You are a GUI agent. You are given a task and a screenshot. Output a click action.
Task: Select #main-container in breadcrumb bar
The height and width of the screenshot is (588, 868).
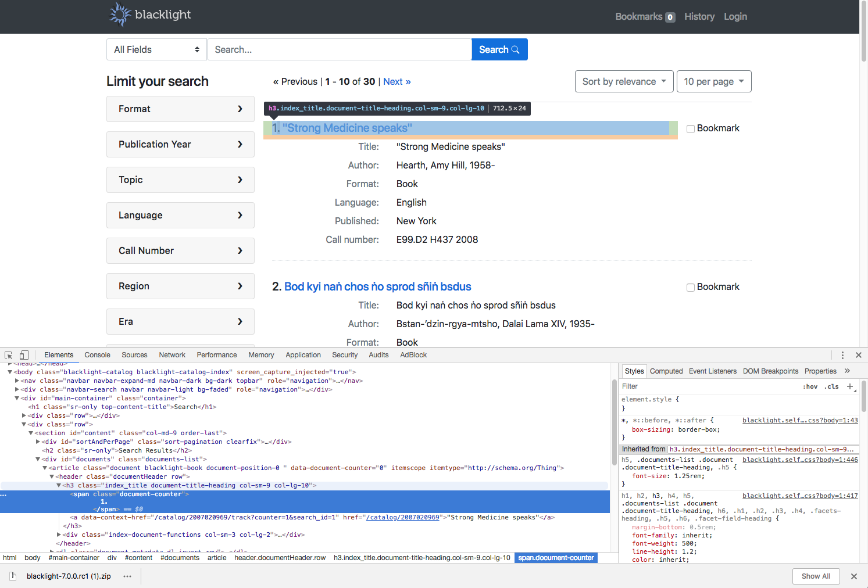pos(74,558)
